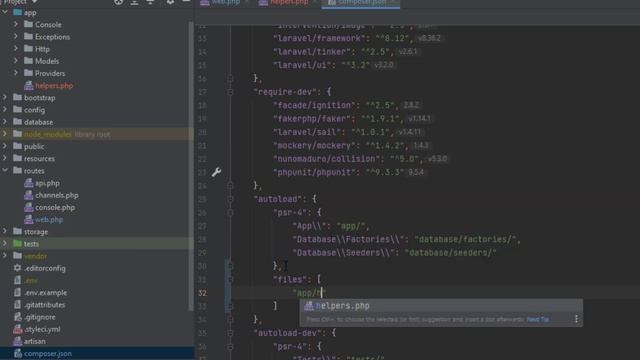Click the green tests folder icon
Viewport: 640px width, 360px height.
tap(17, 244)
